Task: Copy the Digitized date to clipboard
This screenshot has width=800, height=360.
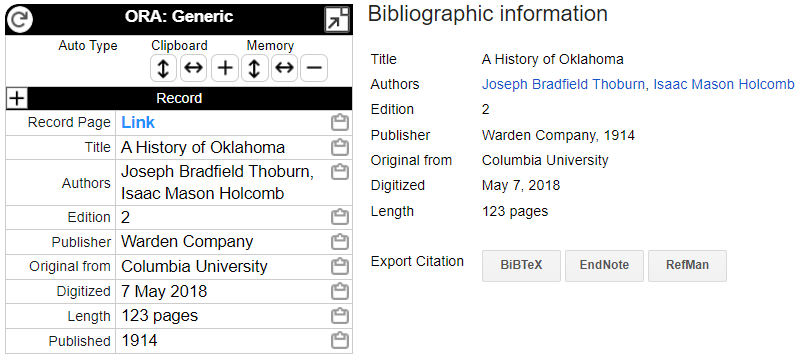Action: 340,292
